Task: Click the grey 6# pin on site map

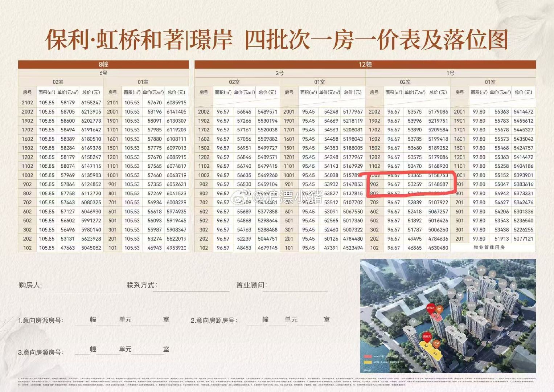Action: [460, 296]
